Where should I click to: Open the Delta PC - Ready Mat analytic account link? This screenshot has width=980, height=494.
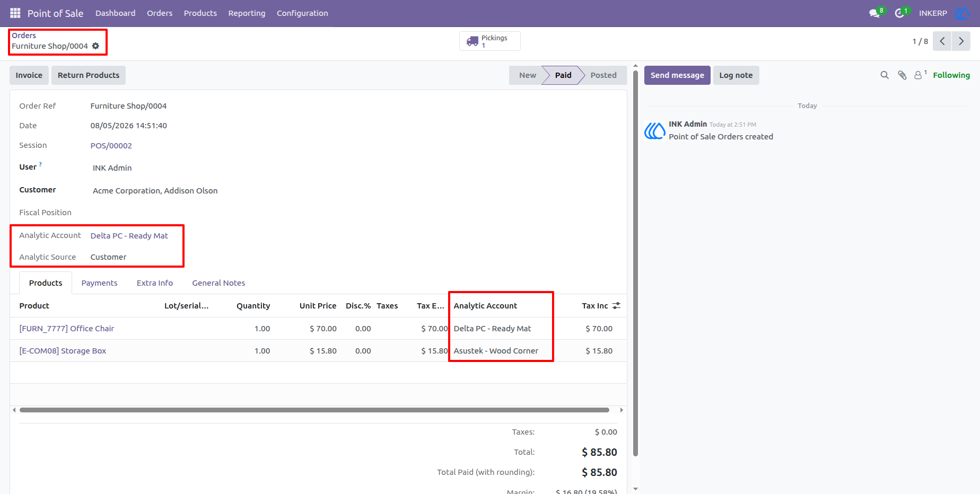pyautogui.click(x=129, y=236)
